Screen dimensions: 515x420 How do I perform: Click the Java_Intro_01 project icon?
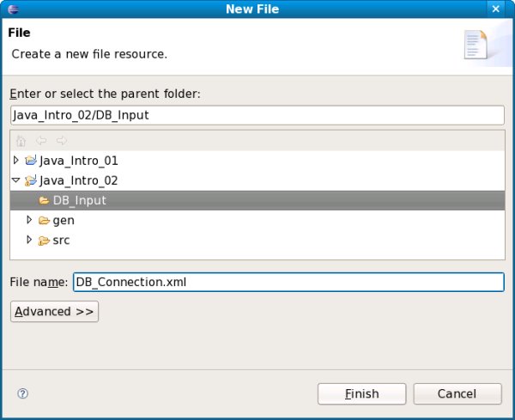(x=31, y=161)
